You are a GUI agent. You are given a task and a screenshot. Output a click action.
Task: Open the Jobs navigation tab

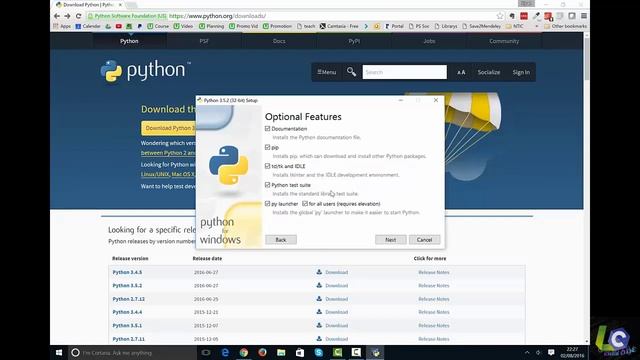pos(429,41)
